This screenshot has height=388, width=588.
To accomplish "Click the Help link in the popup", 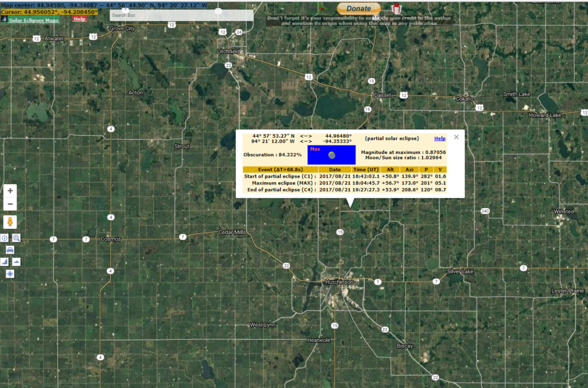I will point(440,138).
